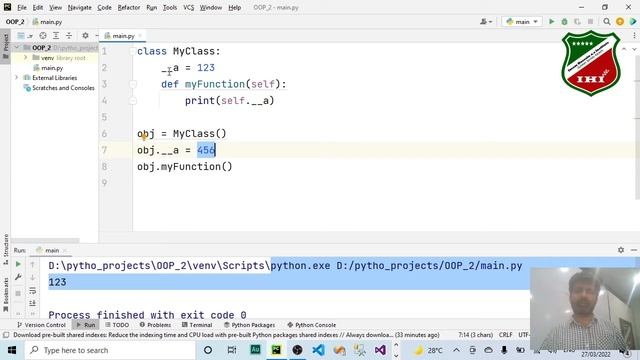Open the Terminal tool window
Viewport: 640px width, 360px height.
(197, 325)
